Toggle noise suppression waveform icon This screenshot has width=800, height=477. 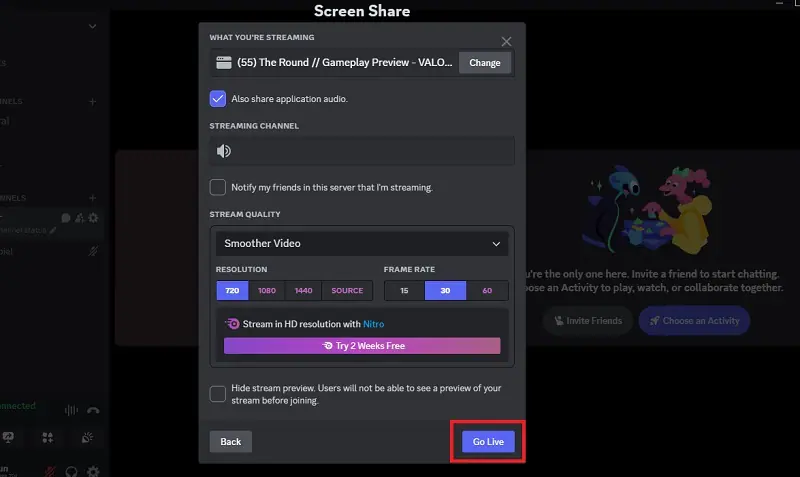pyautogui.click(x=71, y=410)
